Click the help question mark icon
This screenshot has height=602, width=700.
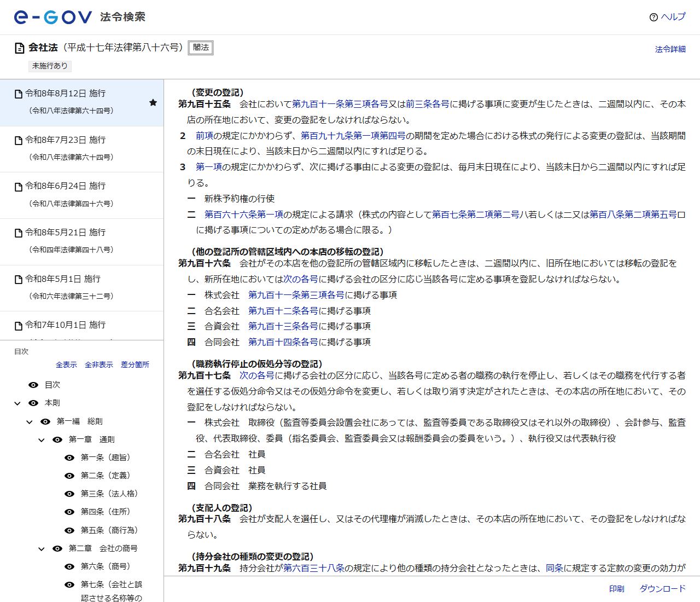click(x=654, y=17)
